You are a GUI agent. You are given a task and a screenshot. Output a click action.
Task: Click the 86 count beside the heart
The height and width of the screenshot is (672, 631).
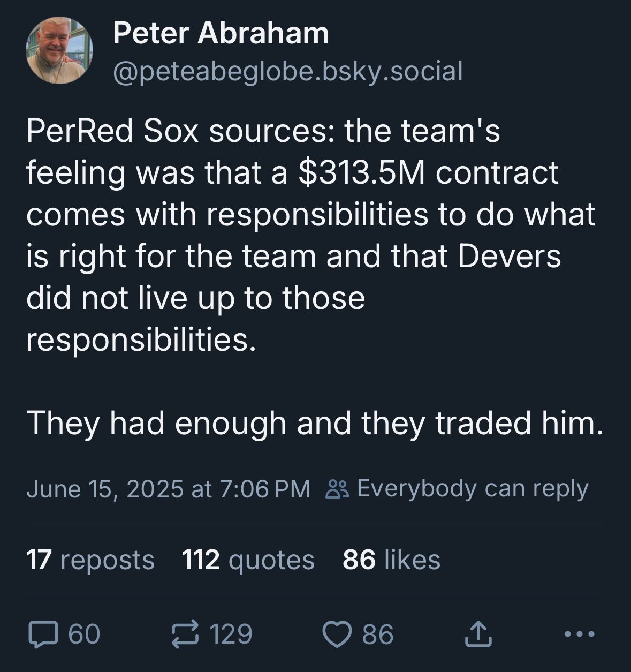pos(378,634)
